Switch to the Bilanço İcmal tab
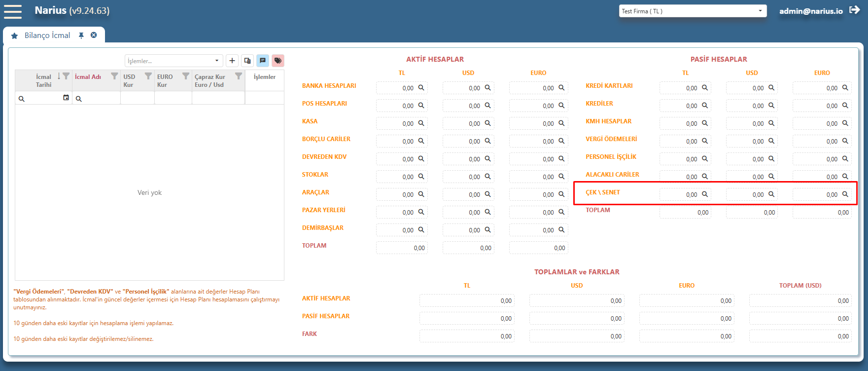The image size is (868, 371). tap(47, 36)
